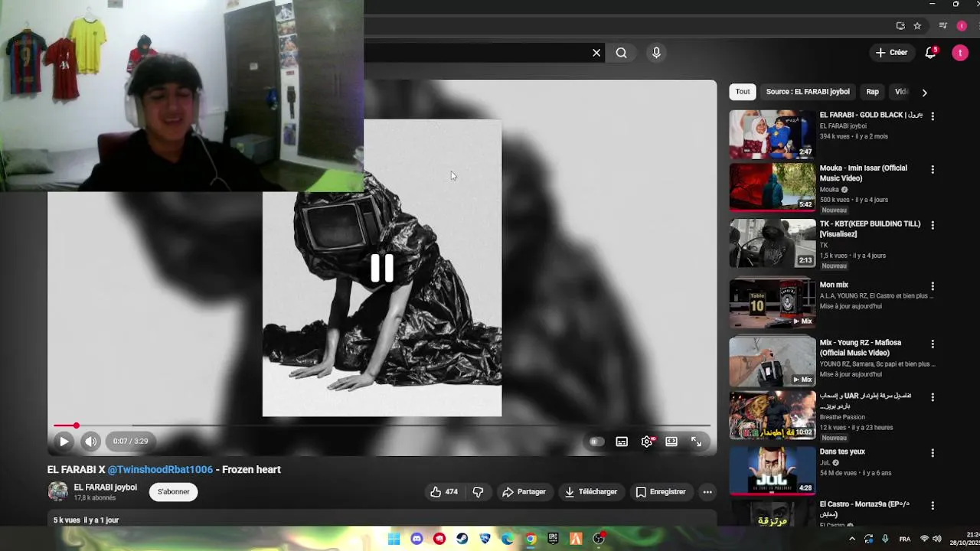Screen dimensions: 980x551
Task: Open options for Mouka - Imin Issar
Action: coord(933,169)
